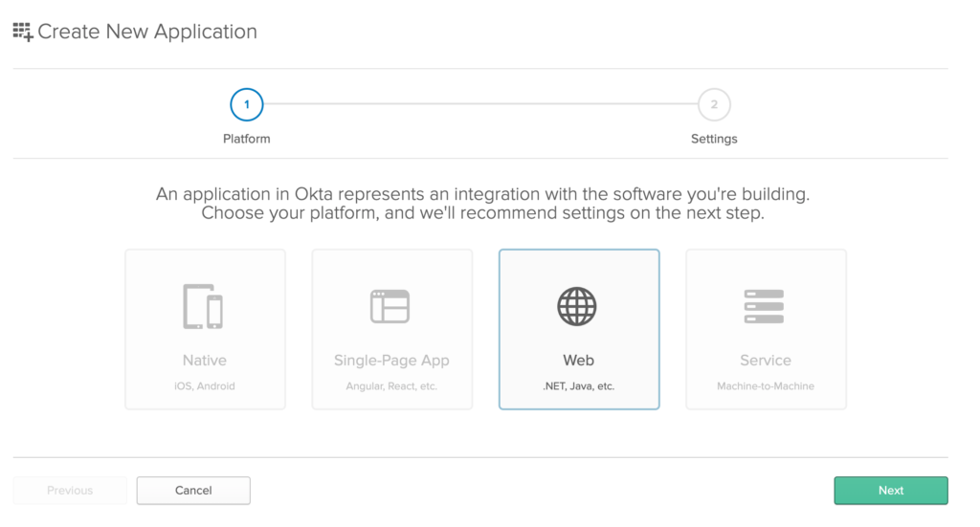
Task: Click the Service server stack icon
Action: tap(764, 307)
